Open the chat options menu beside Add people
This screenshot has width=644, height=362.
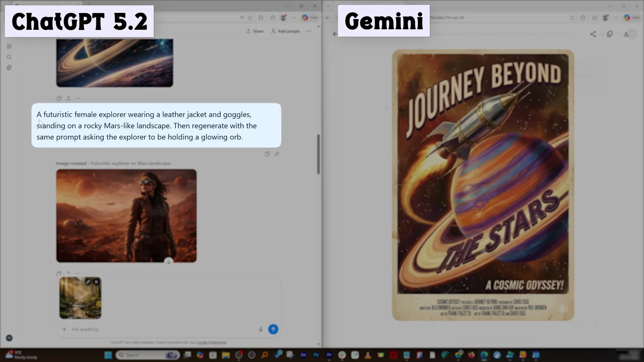[309, 31]
